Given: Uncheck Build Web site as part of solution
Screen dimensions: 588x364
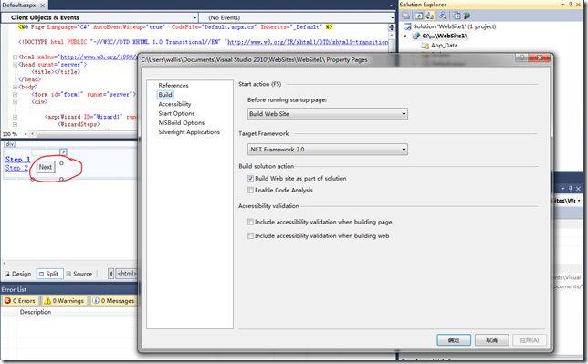Looking at the screenshot, I should [250, 179].
